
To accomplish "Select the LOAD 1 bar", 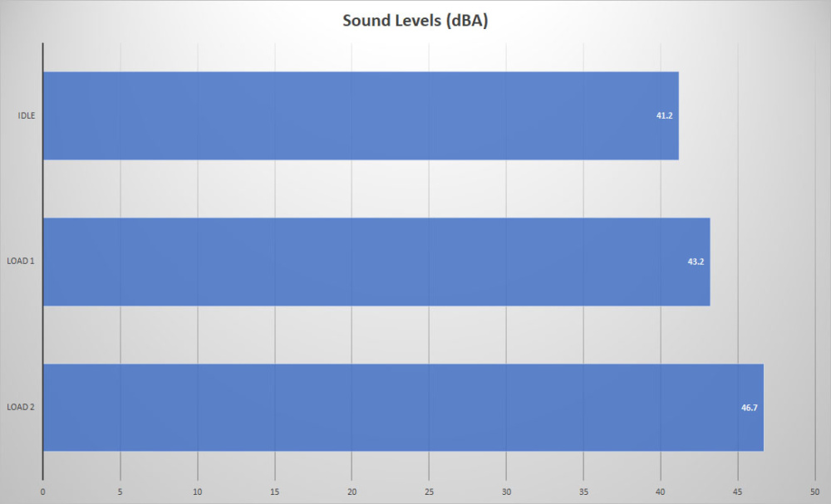I will tap(376, 262).
